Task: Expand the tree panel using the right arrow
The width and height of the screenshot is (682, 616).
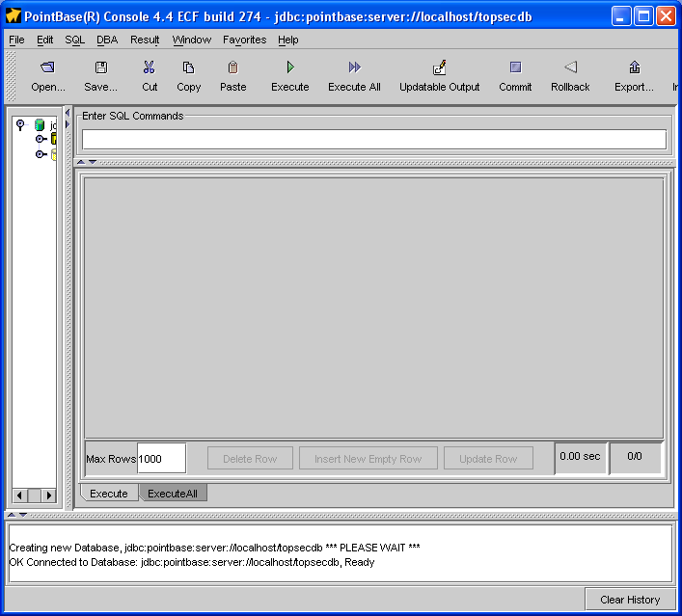Action: (x=68, y=124)
